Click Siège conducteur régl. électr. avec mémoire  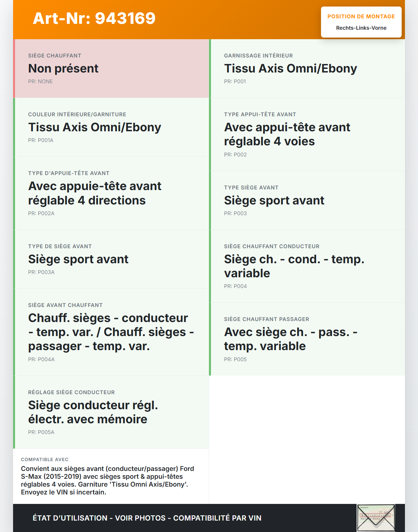tap(93, 412)
